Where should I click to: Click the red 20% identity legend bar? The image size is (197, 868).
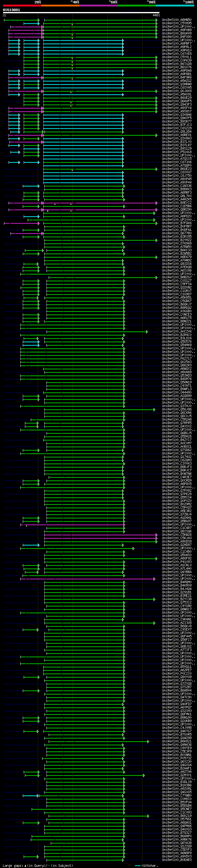click(22, 6)
